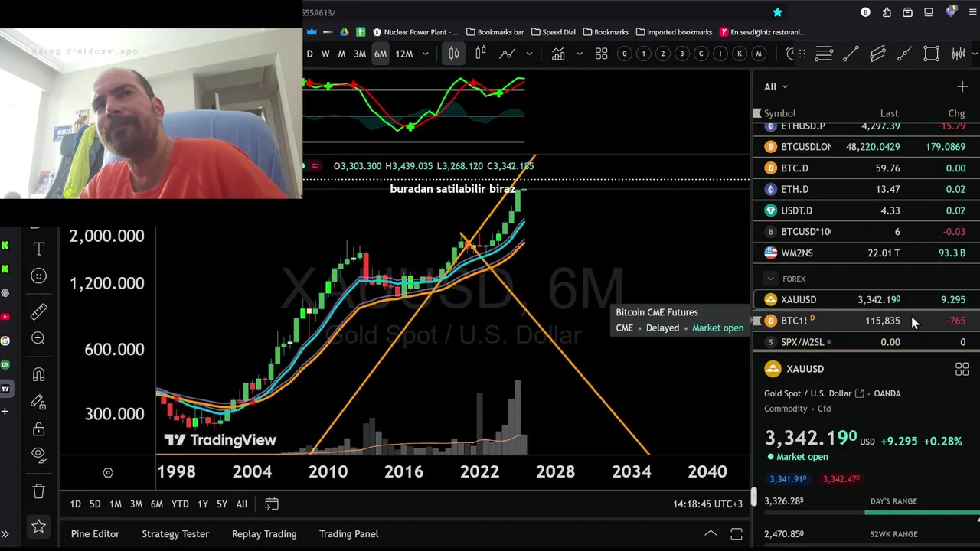Screen dimensions: 980x551
Task: Set range to YTD
Action: tap(180, 504)
